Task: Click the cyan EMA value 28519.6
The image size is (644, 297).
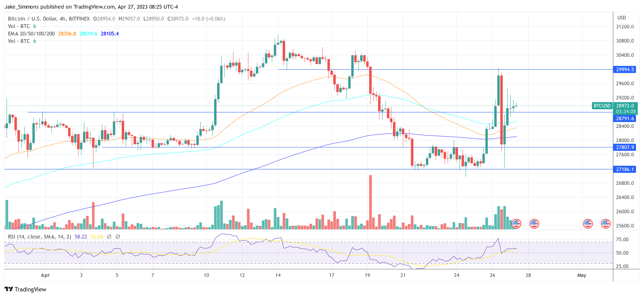Action: pos(88,34)
